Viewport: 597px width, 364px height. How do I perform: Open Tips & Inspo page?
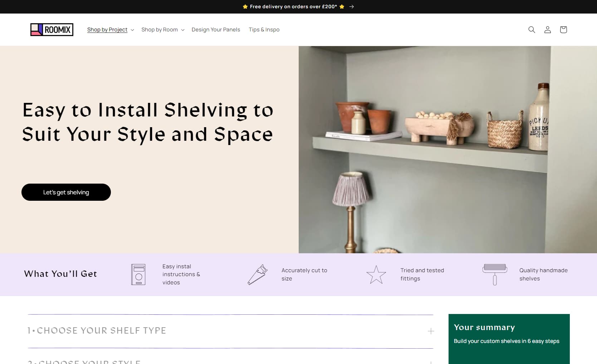click(x=264, y=30)
